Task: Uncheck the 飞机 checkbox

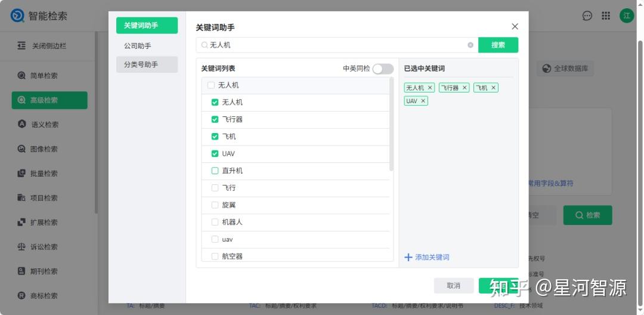Action: [215, 137]
